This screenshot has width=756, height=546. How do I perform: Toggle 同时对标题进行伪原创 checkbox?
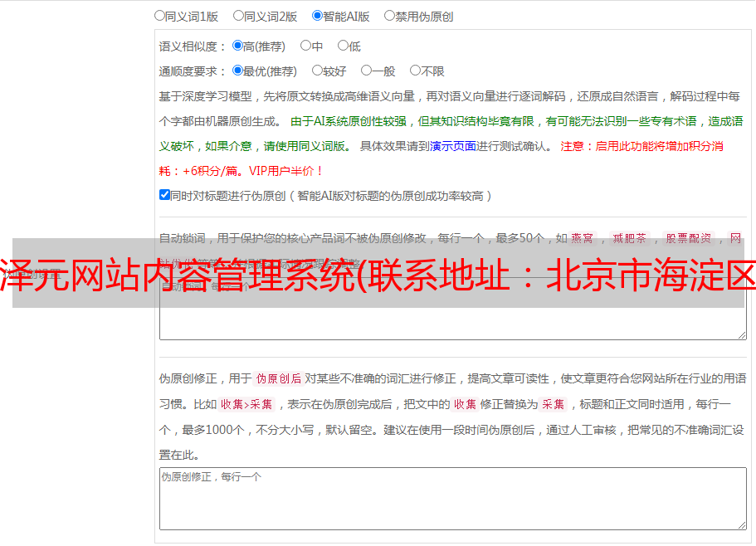click(164, 195)
